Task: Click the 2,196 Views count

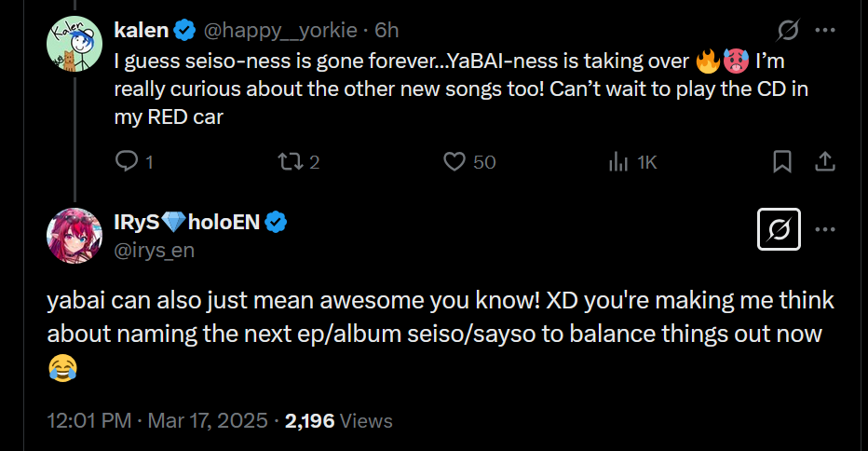Action: click(339, 420)
